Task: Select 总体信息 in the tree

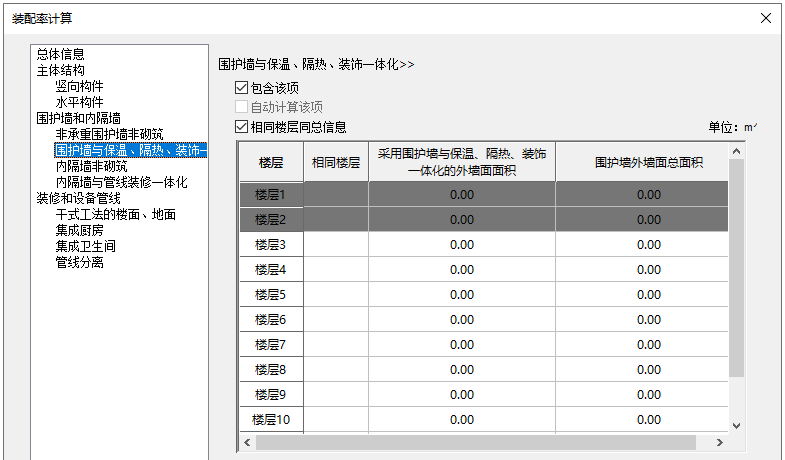Action: pyautogui.click(x=60, y=55)
